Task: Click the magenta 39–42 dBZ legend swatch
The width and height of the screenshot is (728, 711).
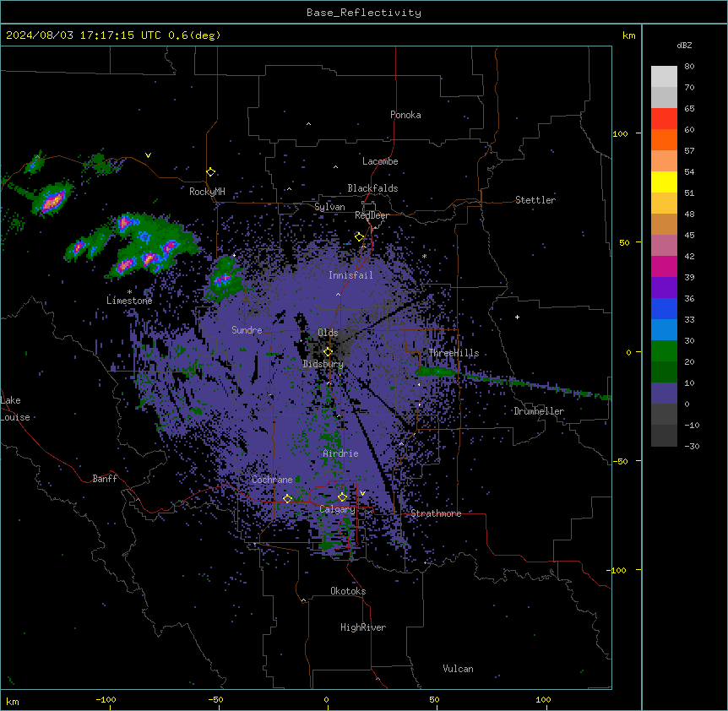Action: tap(664, 266)
